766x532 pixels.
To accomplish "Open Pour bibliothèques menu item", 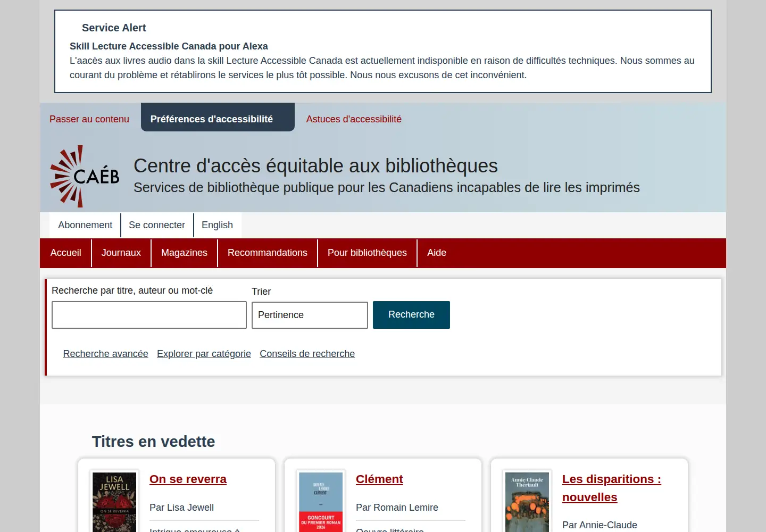I will click(367, 253).
